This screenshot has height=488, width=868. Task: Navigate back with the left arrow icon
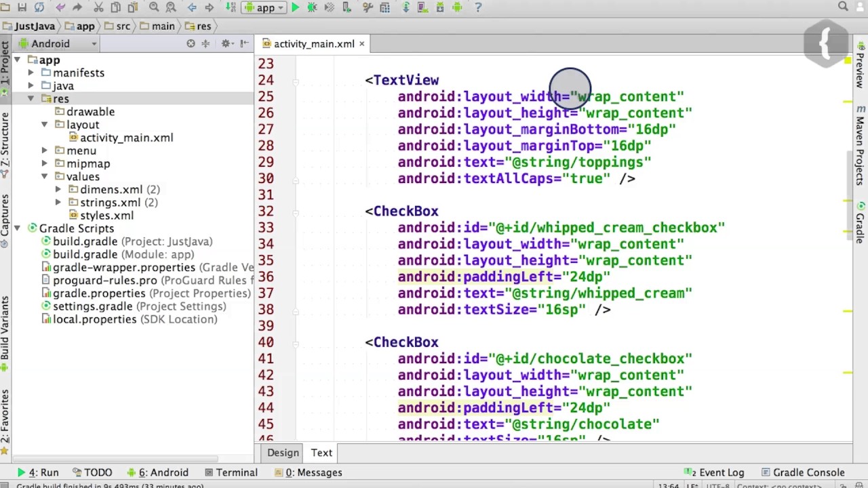193,7
